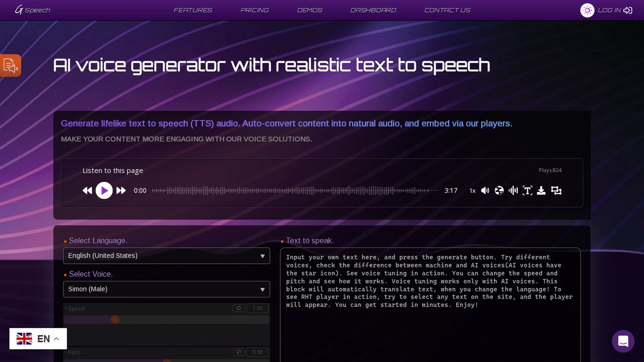The width and height of the screenshot is (644, 362).
Task: Click the 3:17 duration text
Action: [451, 190]
